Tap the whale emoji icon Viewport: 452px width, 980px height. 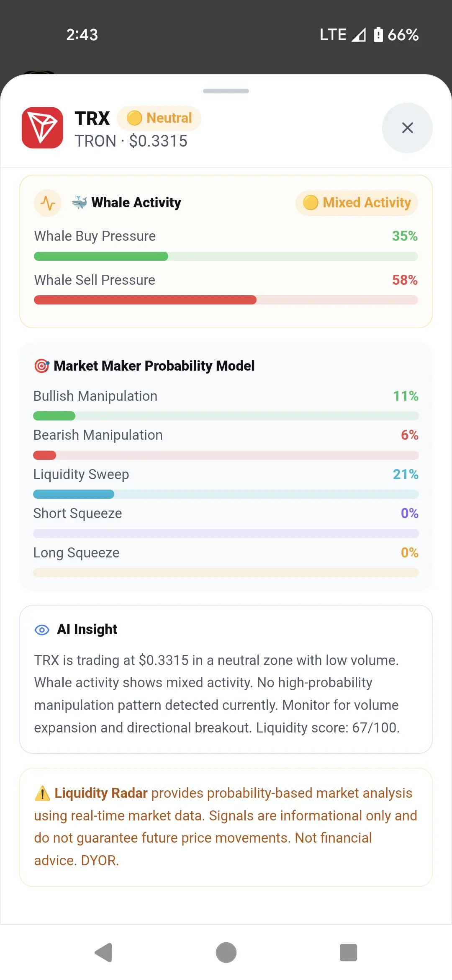[79, 202]
